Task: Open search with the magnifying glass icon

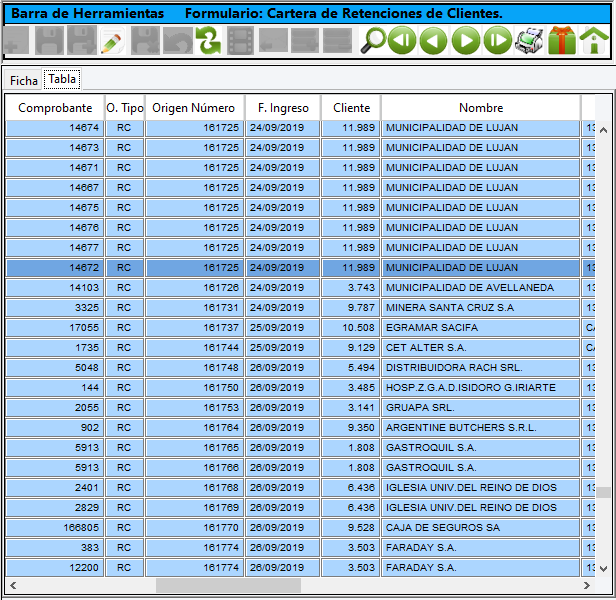Action: tap(373, 40)
